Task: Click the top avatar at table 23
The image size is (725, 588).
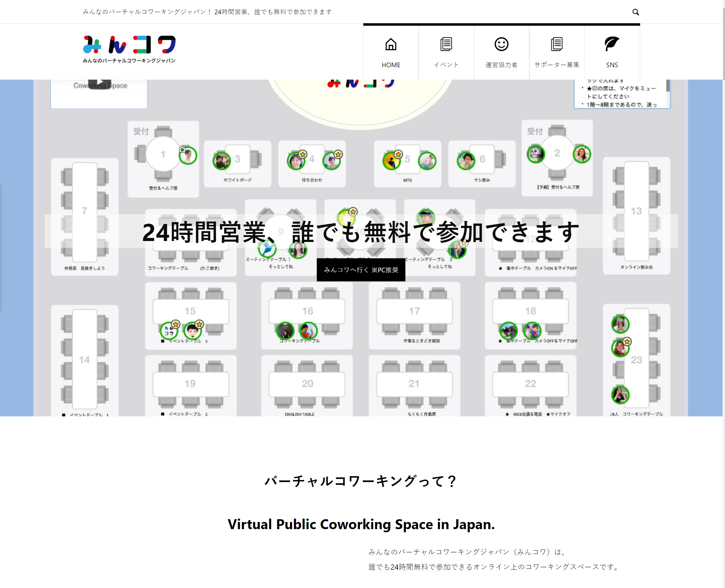Action: pyautogui.click(x=620, y=324)
